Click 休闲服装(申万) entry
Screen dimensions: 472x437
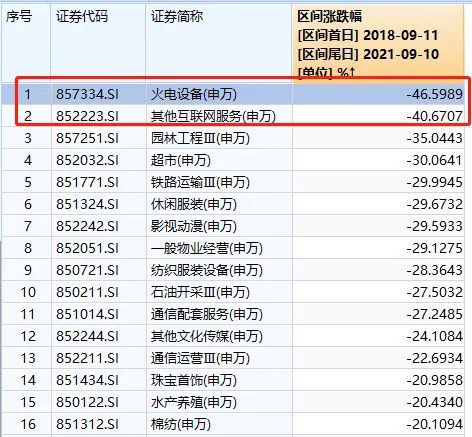pos(194,204)
